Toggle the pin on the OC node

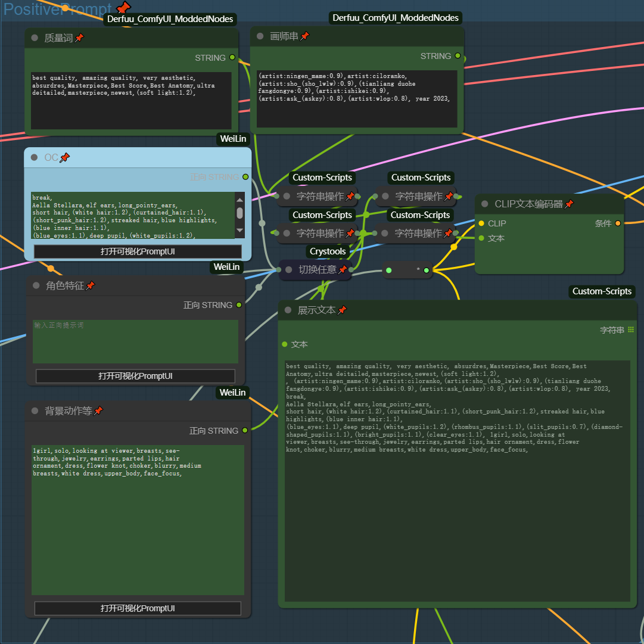point(65,157)
